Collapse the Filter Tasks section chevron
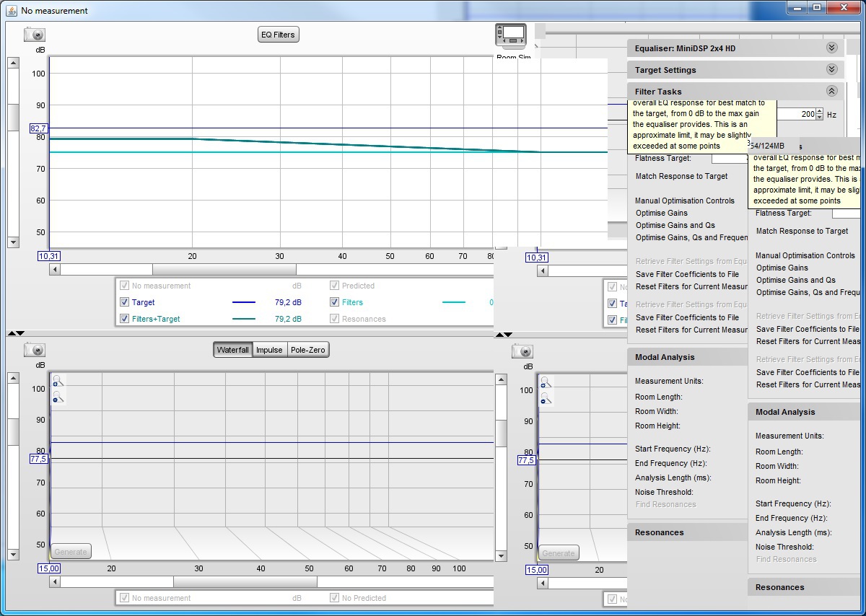 point(831,92)
